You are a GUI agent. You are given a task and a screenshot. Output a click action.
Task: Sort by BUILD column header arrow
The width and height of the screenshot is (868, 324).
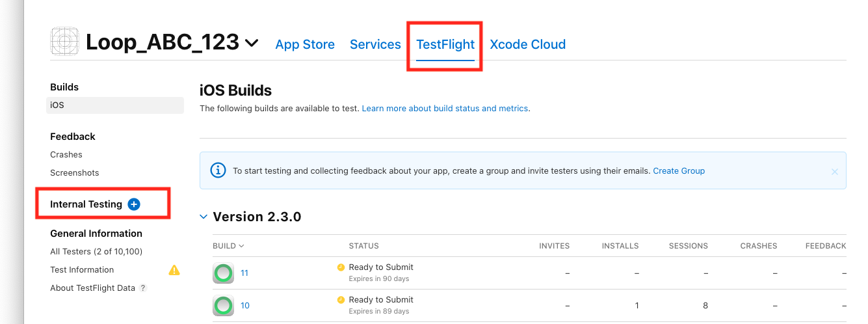tap(242, 246)
